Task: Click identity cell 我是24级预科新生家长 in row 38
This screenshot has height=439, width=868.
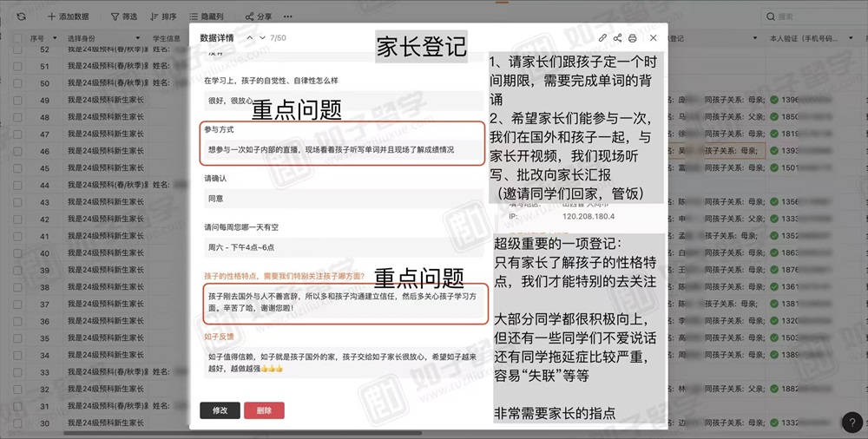Action: click(106, 287)
